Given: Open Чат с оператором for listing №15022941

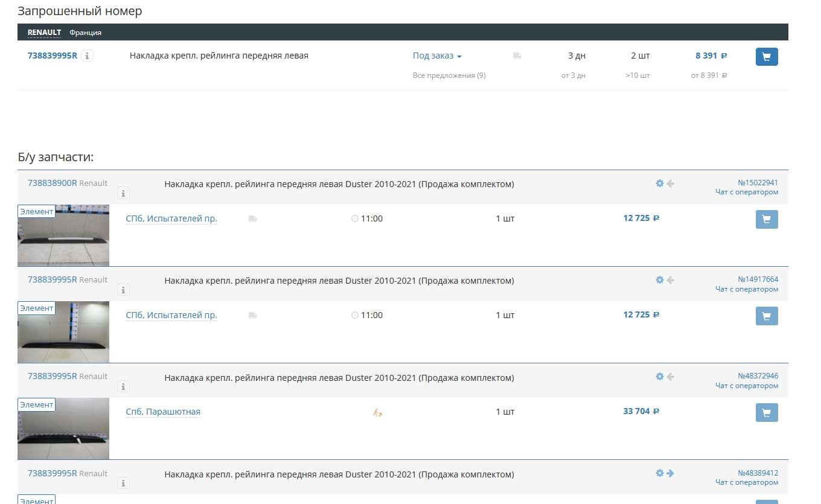Looking at the screenshot, I should 747,193.
